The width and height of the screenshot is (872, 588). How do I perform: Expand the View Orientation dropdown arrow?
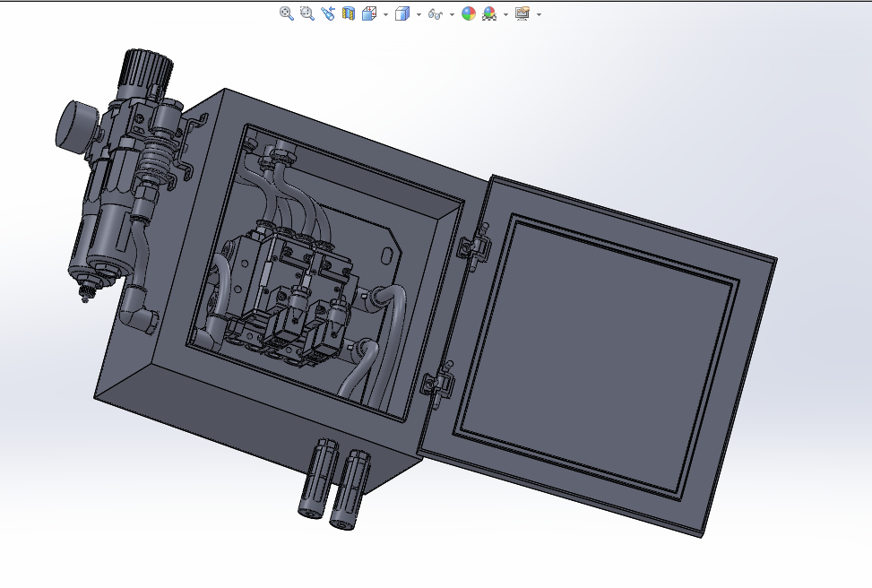coord(385,14)
